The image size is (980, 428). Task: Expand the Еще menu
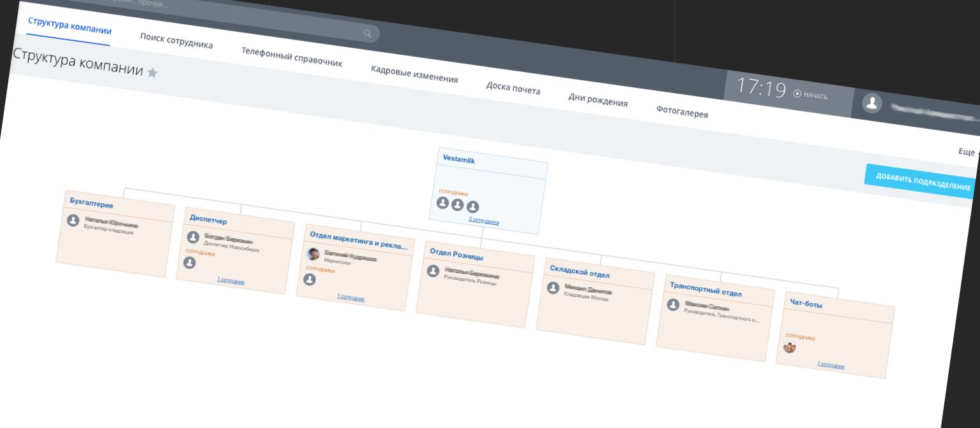pyautogui.click(x=968, y=152)
